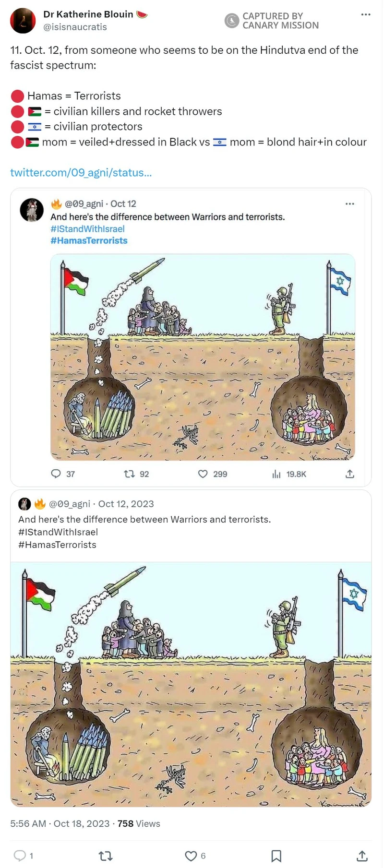This screenshot has height=868, width=384.
Task: Open the main tweet's three-dot more menu
Action: click(x=366, y=14)
